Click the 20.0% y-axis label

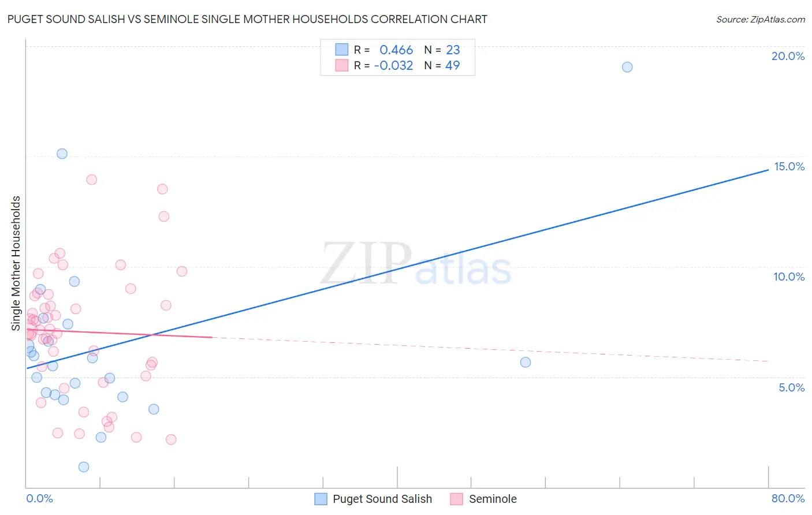788,56
